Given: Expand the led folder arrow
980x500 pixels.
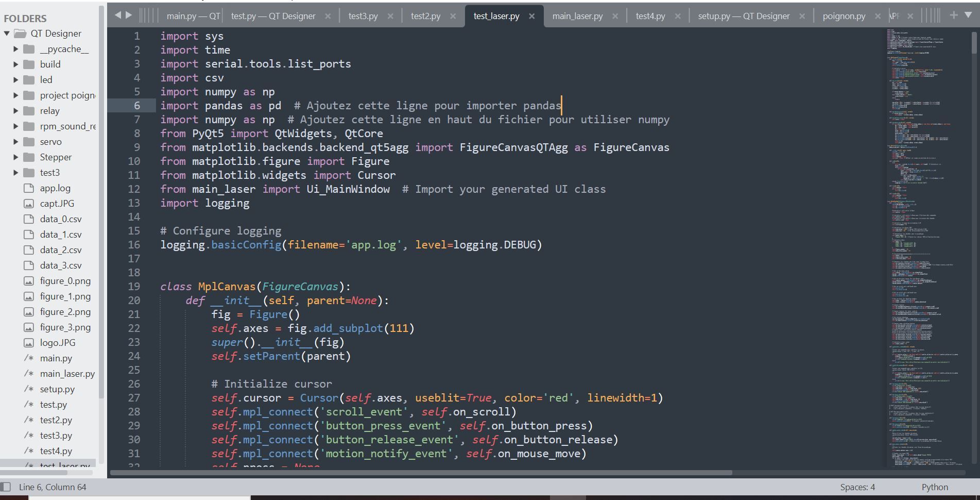Looking at the screenshot, I should [15, 80].
